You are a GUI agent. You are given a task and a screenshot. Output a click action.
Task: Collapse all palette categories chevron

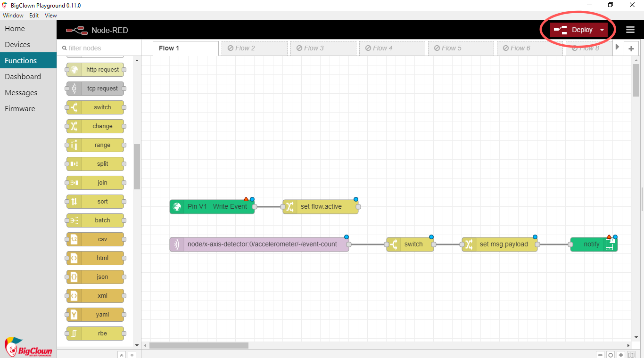(x=122, y=355)
